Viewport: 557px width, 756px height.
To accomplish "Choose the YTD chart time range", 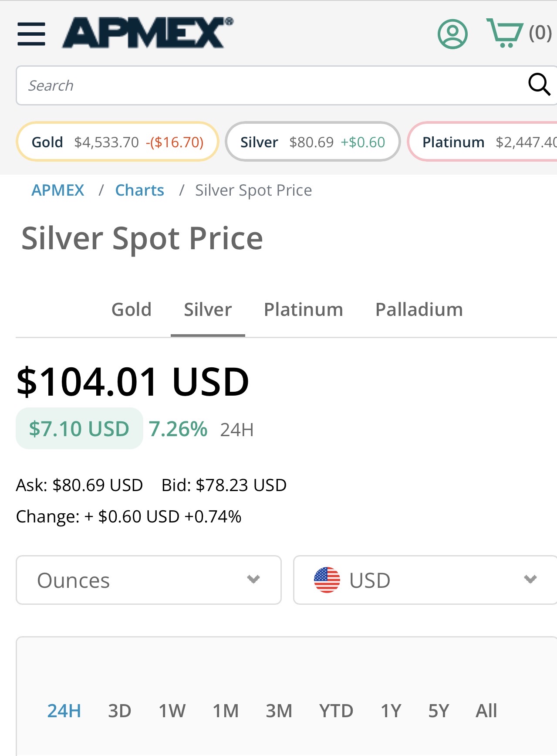I will (336, 711).
